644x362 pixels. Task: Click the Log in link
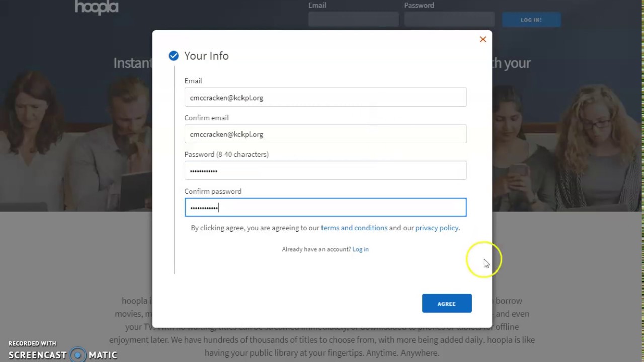pos(360,249)
